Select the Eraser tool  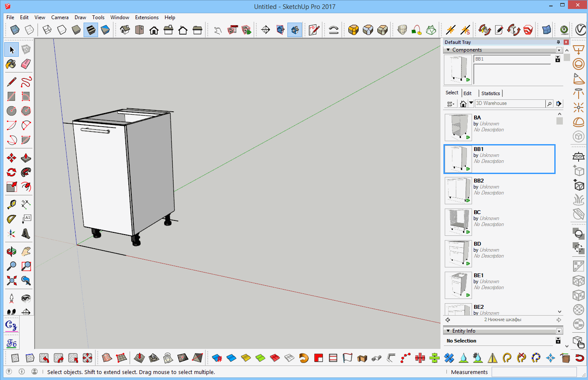(x=26, y=64)
